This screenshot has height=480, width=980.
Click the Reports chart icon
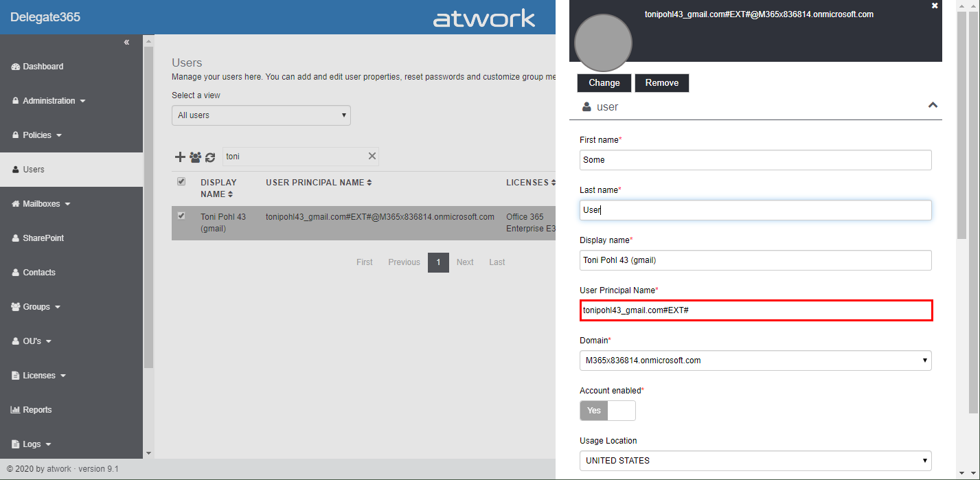point(16,410)
